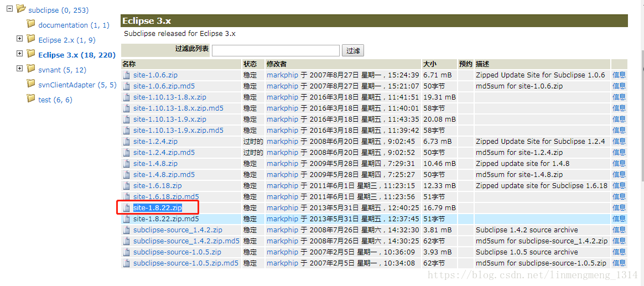Screen dimensions: 644x286
Task: Click file icon for site-1.8.22.zip.md5
Action: click(127, 219)
